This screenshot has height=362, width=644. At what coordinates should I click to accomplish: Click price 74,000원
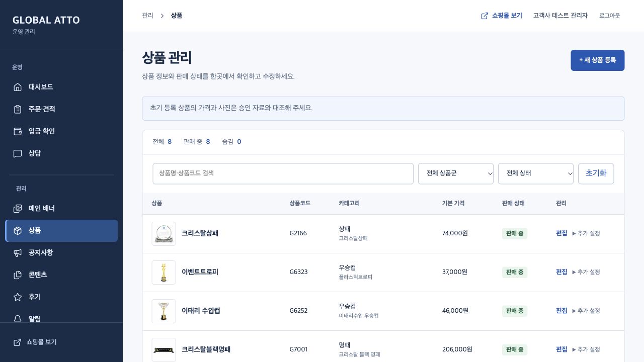(x=455, y=233)
